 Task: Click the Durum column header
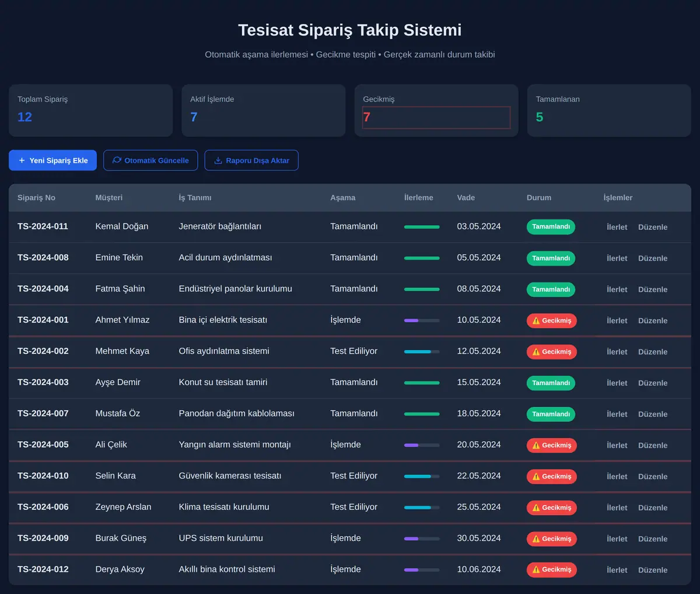click(539, 198)
